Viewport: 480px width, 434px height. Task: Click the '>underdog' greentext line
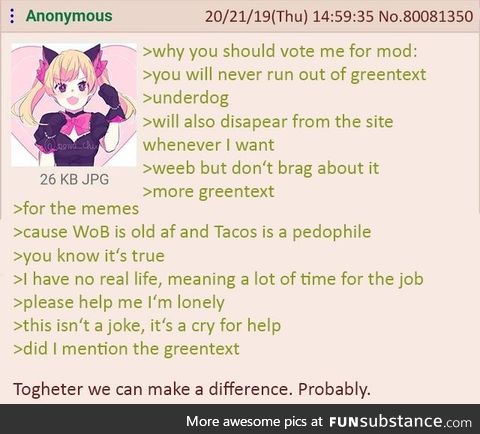186,98
